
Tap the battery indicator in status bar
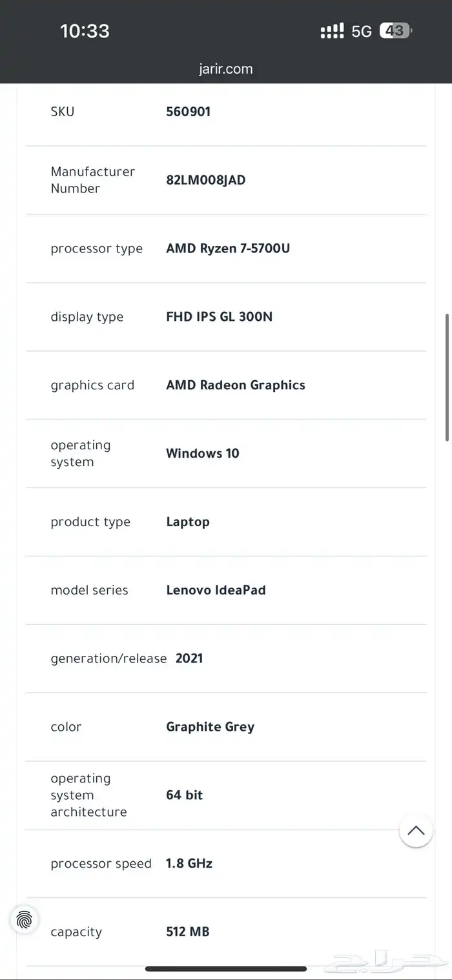[395, 30]
